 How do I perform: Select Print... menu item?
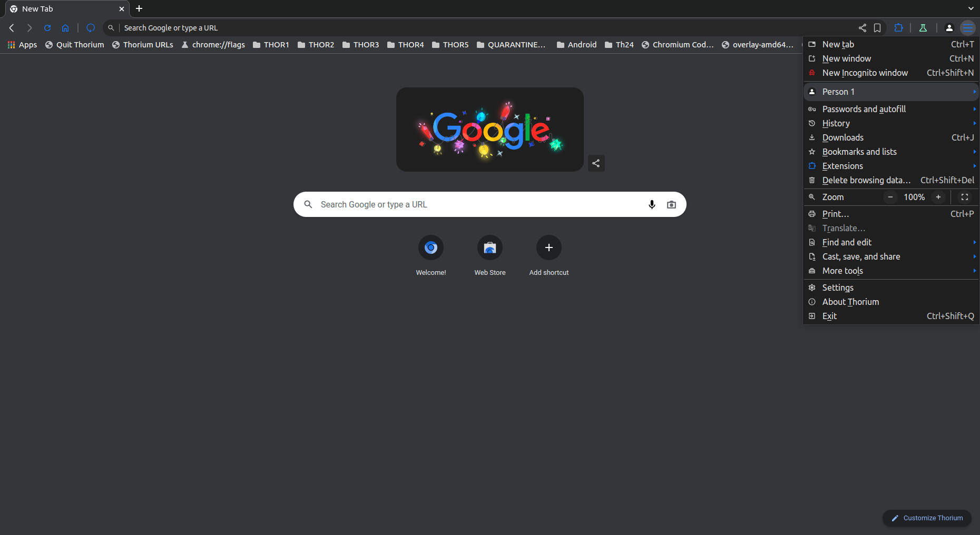(x=891, y=214)
